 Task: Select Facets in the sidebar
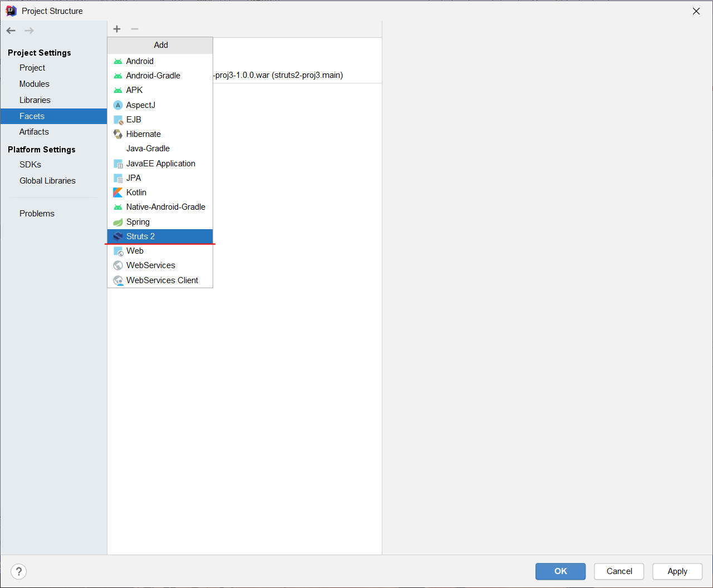(x=53, y=116)
